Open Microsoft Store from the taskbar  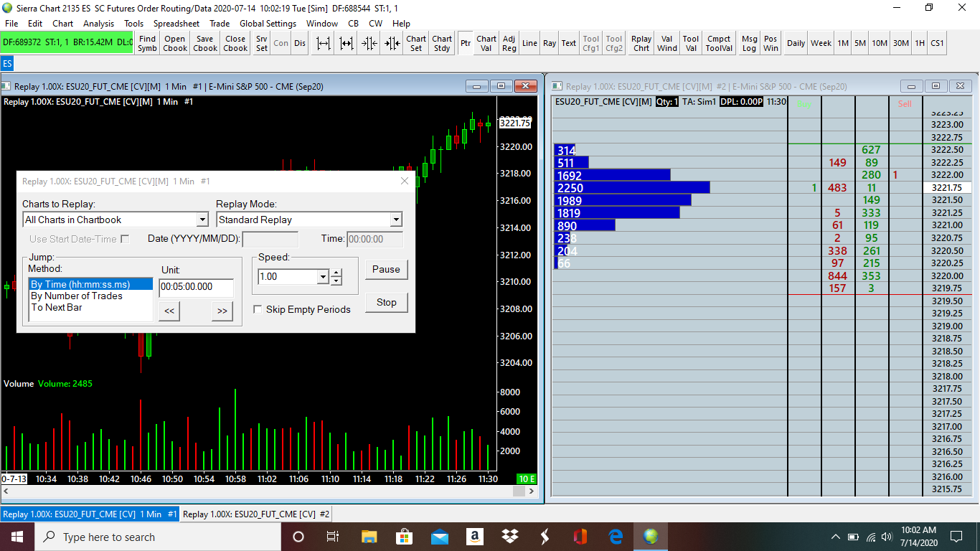pos(404,537)
